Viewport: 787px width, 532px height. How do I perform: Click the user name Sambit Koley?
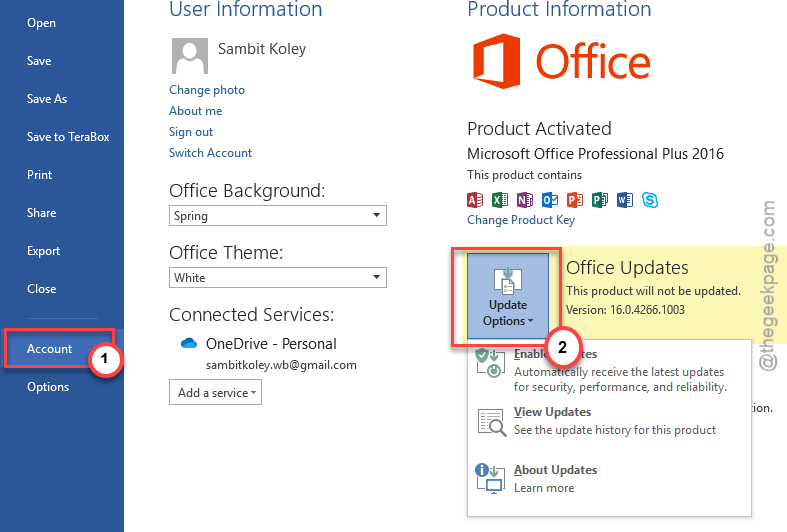click(x=261, y=49)
